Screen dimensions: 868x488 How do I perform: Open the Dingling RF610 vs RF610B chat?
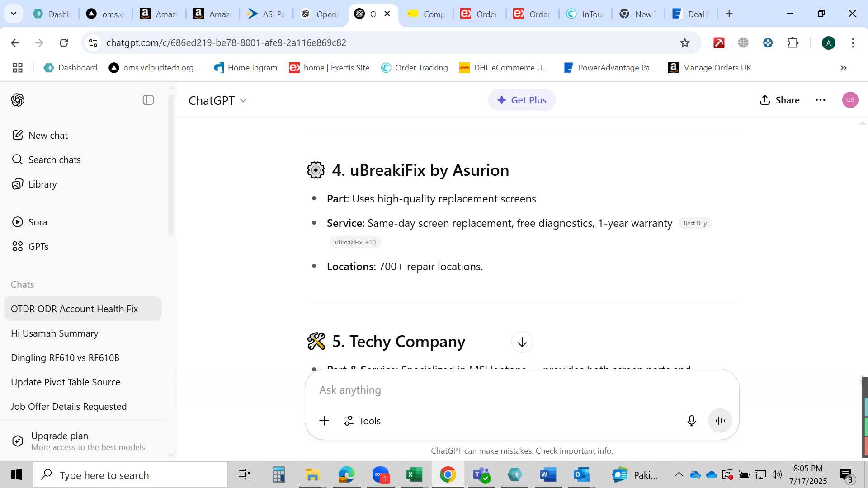click(83, 357)
